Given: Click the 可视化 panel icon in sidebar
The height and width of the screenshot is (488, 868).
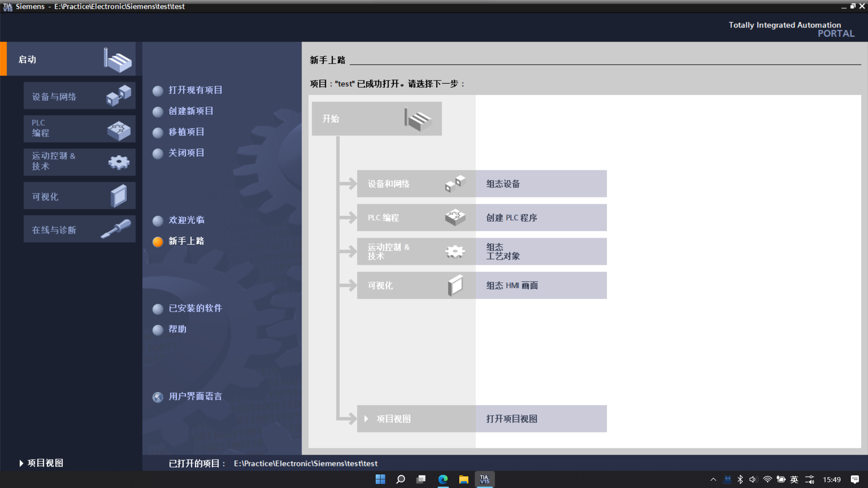Looking at the screenshot, I should click(x=119, y=196).
